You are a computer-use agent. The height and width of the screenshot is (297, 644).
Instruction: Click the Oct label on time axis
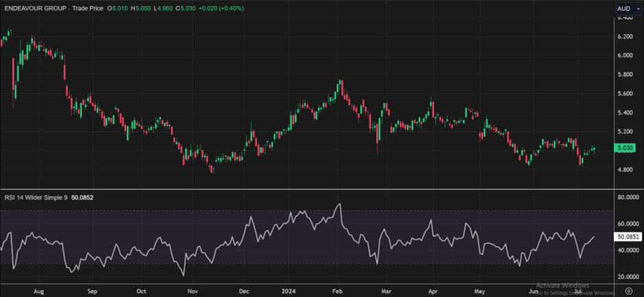(142, 291)
